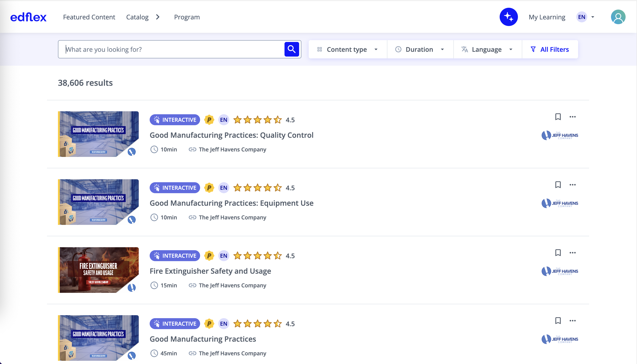Open Good Manufacturing Practices: Equipment Use title

(231, 203)
